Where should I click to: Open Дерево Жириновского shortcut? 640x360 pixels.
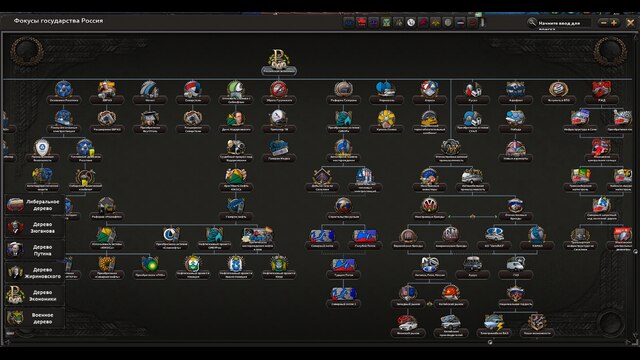coord(35,273)
